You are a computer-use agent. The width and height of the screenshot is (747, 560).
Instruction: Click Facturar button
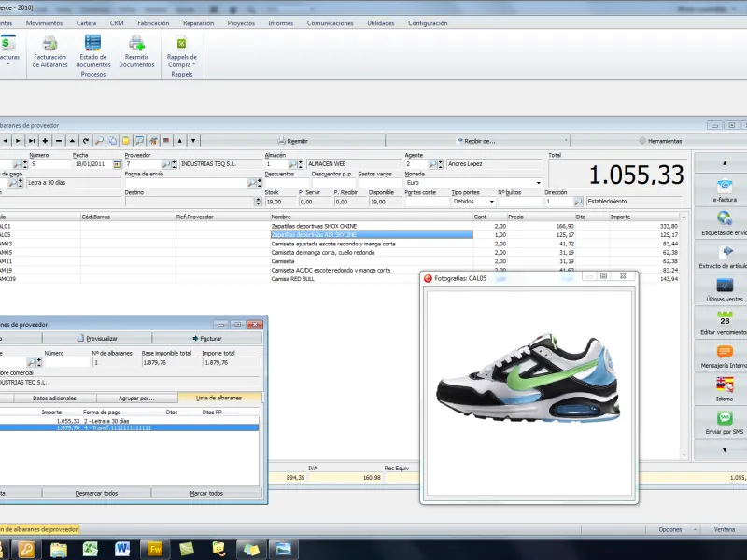coord(206,338)
